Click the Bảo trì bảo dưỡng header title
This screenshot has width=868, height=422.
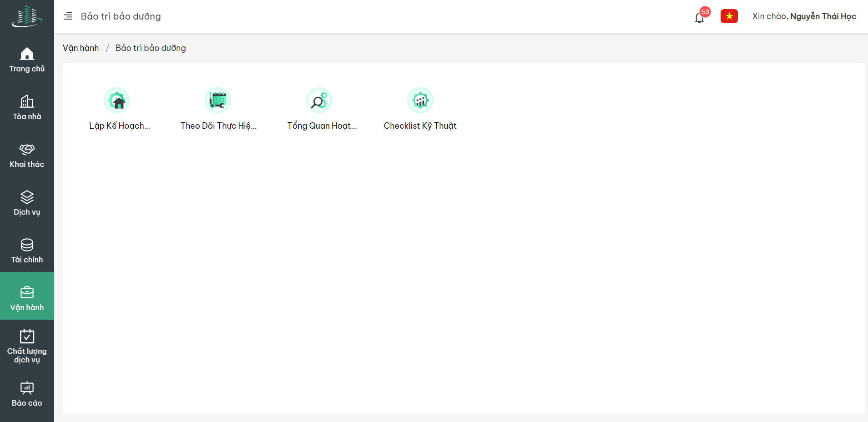click(x=121, y=16)
